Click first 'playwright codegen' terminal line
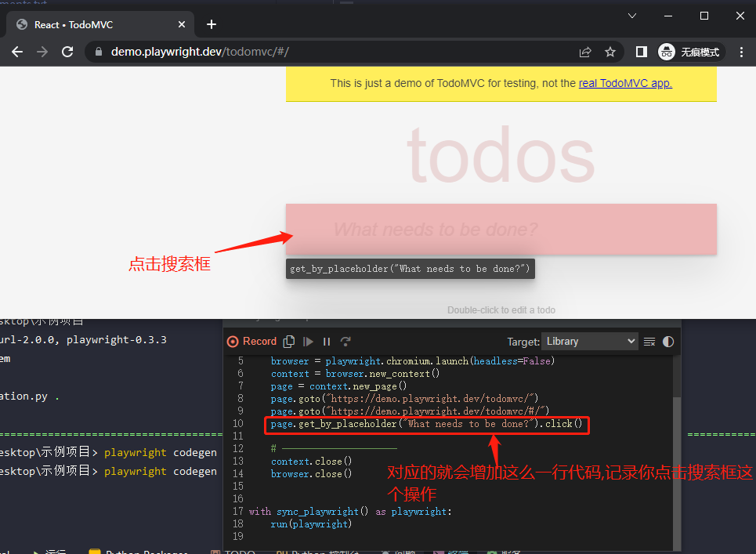Image resolution: width=756 pixels, height=554 pixels. tap(160, 452)
